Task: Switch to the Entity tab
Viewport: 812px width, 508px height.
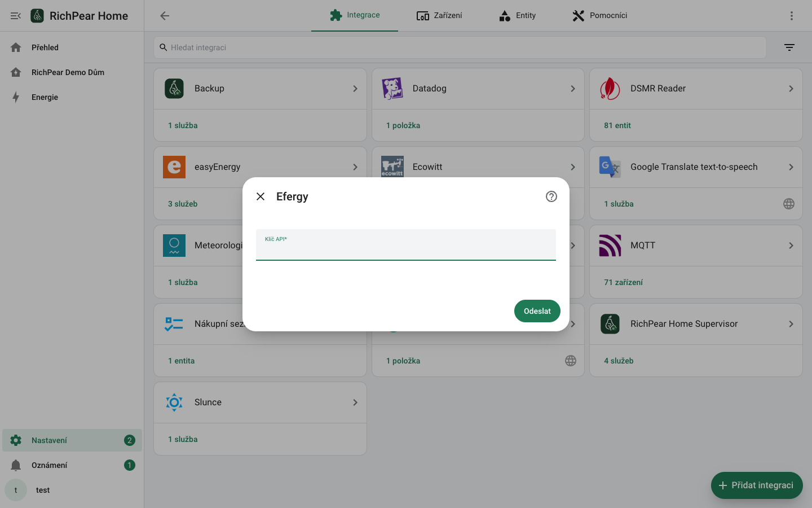Action: [518, 15]
